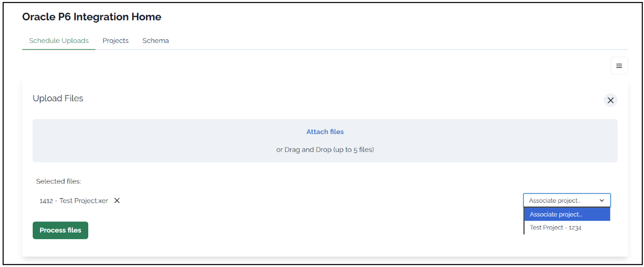Remove the 1412 - Test Project.xer file

click(x=117, y=201)
